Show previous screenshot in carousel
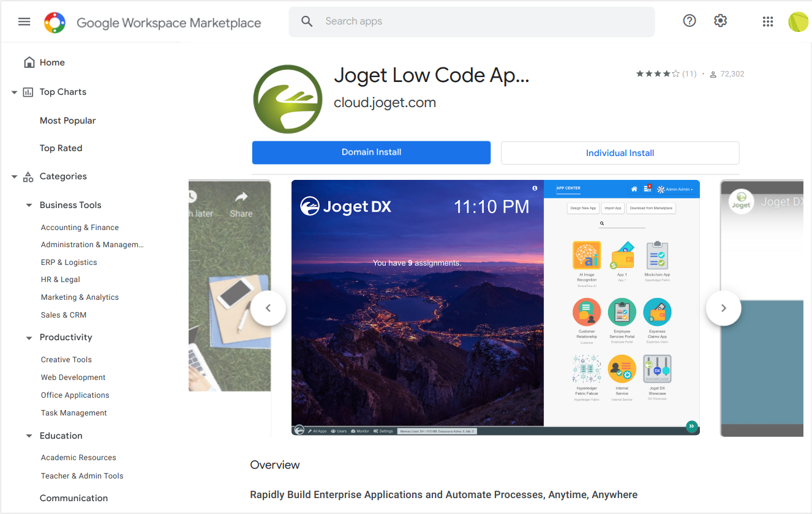The width and height of the screenshot is (812, 514). coord(268,308)
